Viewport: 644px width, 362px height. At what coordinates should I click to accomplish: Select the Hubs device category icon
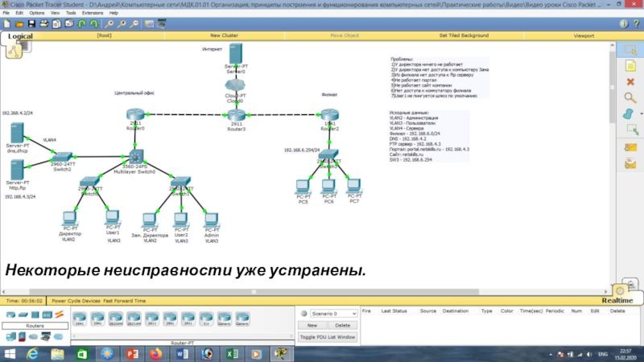coord(35,315)
